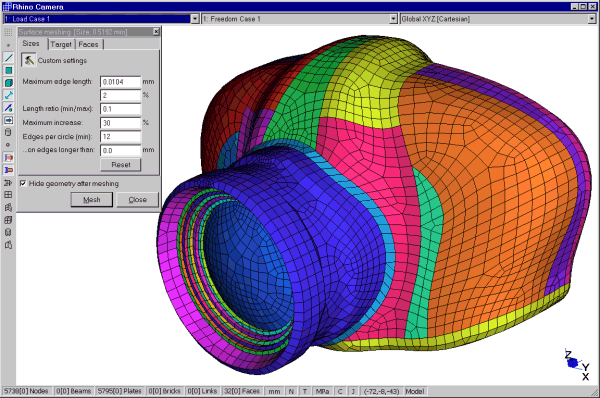This screenshot has height=398, width=600.
Task: Switch to the Faces tab
Action: click(88, 44)
